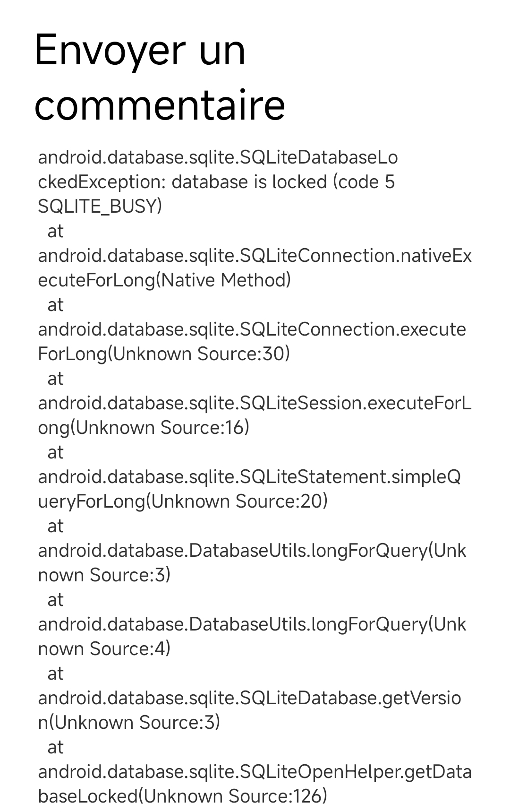510x812 pixels.
Task: Tap the word commentaire in the heading
Action: (160, 105)
